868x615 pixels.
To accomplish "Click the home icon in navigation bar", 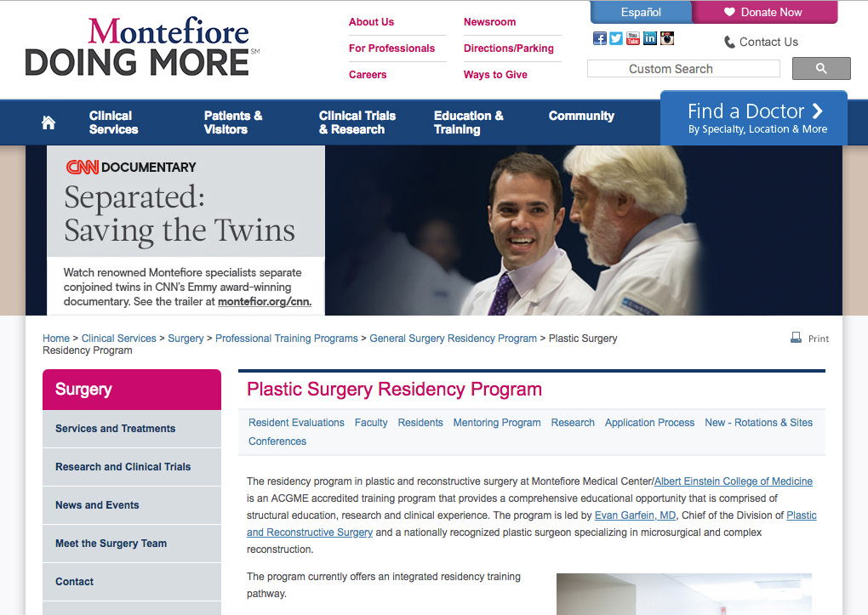I will [x=49, y=122].
